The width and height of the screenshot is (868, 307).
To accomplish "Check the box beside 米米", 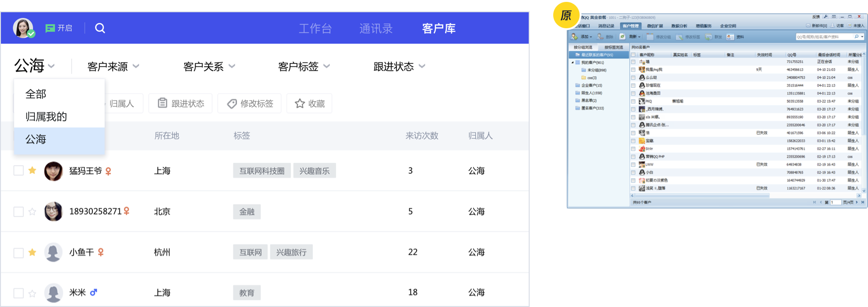I will coord(18,293).
